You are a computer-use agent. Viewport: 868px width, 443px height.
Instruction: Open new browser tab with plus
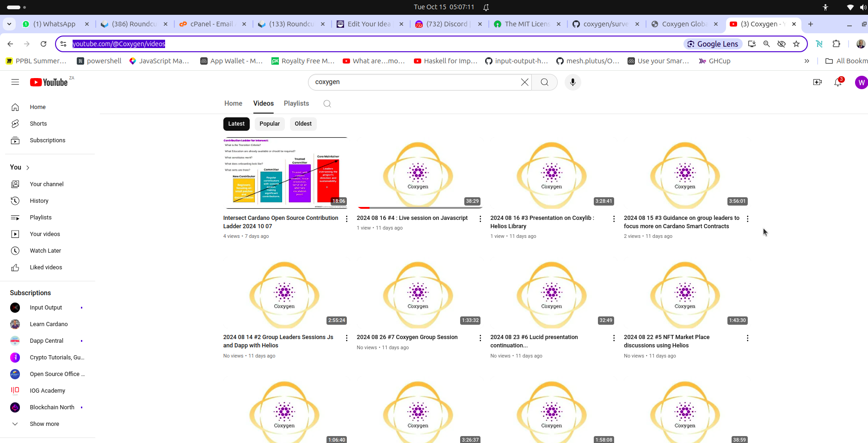(810, 24)
